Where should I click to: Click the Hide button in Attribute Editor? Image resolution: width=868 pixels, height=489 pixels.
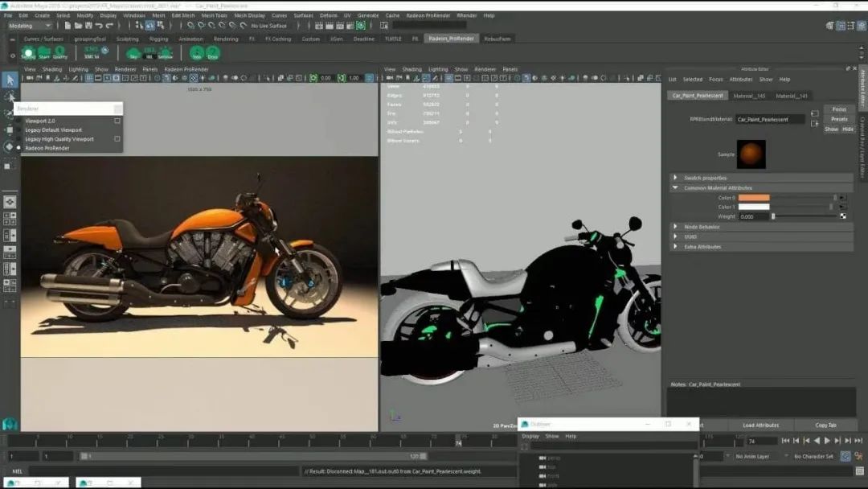pos(848,129)
